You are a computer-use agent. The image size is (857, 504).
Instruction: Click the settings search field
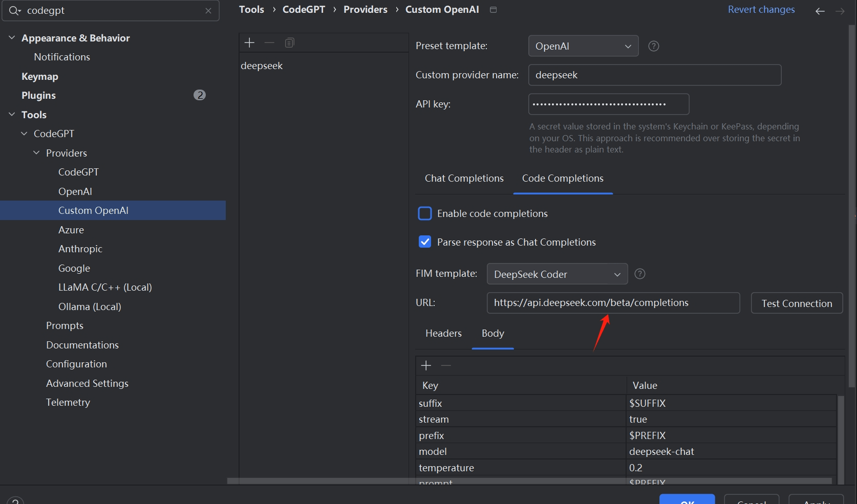(x=111, y=11)
